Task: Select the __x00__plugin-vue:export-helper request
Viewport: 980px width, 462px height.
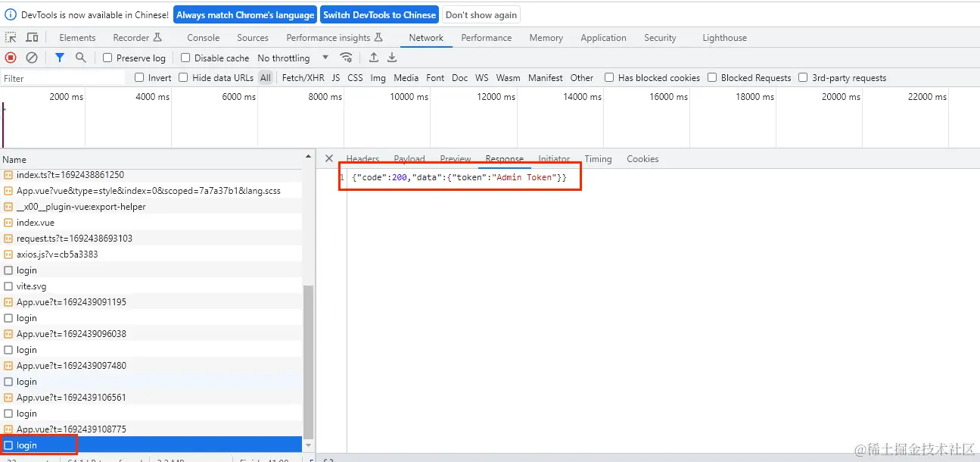Action: pyautogui.click(x=151, y=207)
